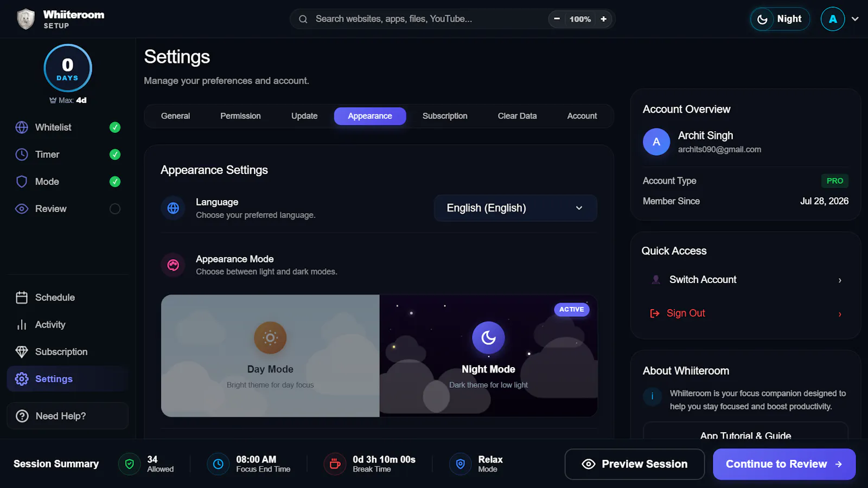Viewport: 868px width, 488px height.
Task: Click the Whitelist green checkmark
Action: (x=115, y=127)
